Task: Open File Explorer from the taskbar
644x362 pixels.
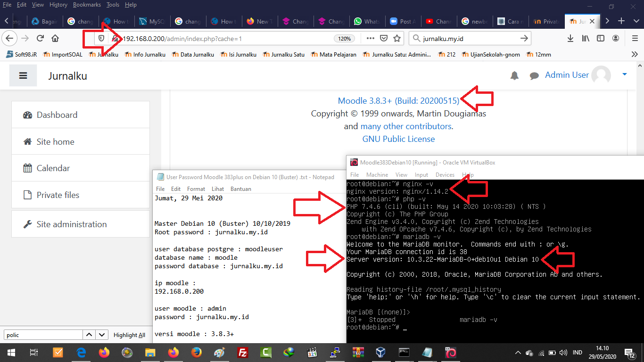Action: 150,352
